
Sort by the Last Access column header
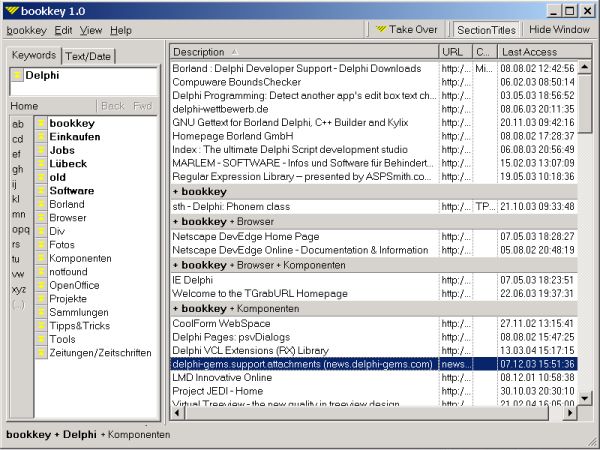point(544,52)
